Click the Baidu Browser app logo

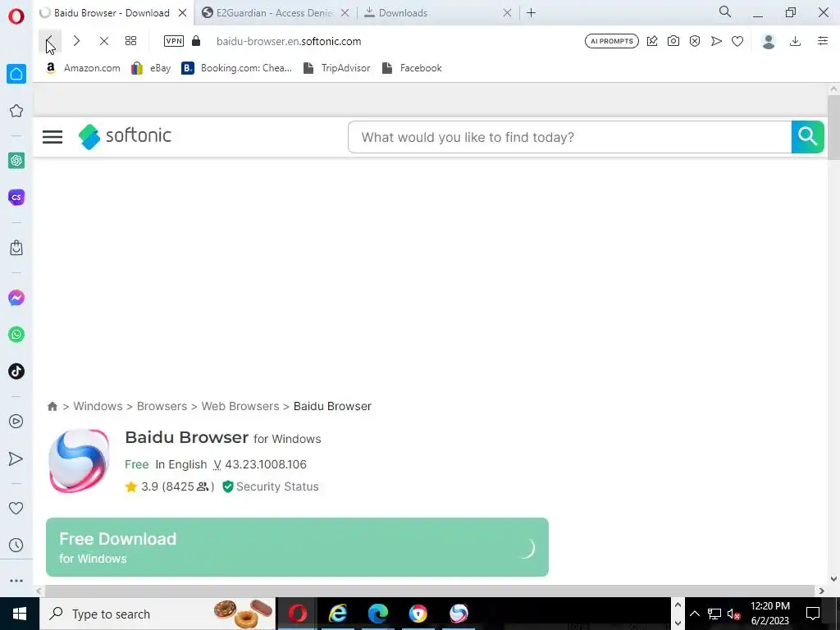(x=80, y=461)
